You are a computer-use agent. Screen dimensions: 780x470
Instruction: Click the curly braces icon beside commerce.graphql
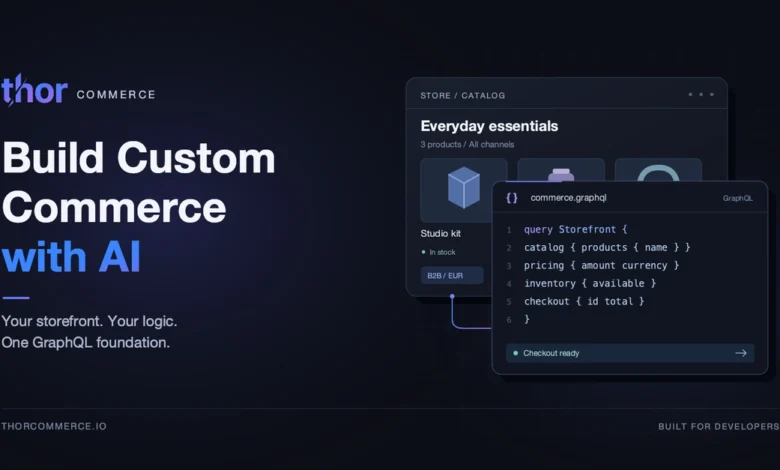(512, 198)
